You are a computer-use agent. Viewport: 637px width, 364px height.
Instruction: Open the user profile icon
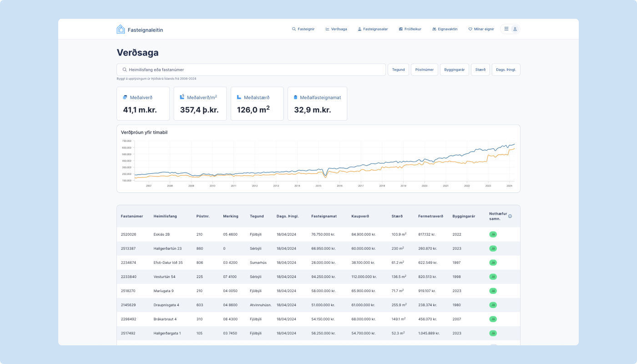tap(515, 29)
